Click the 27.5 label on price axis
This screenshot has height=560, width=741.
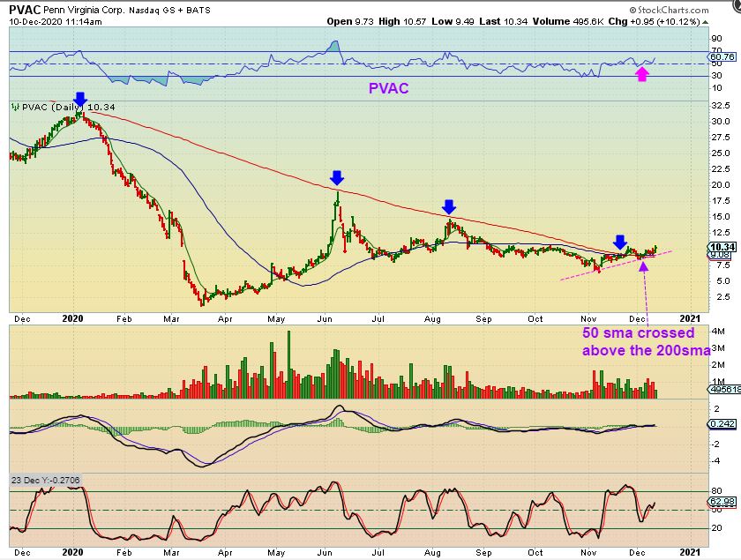pyautogui.click(x=720, y=137)
